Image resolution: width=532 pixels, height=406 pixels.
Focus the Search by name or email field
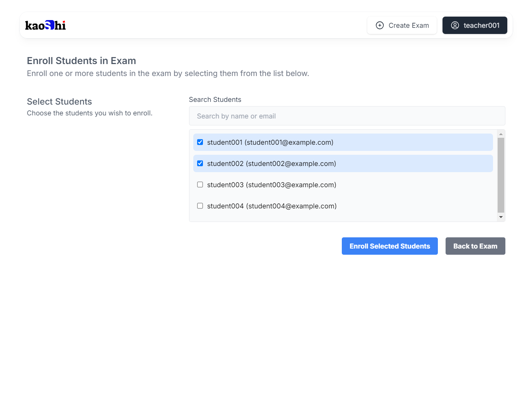(347, 116)
